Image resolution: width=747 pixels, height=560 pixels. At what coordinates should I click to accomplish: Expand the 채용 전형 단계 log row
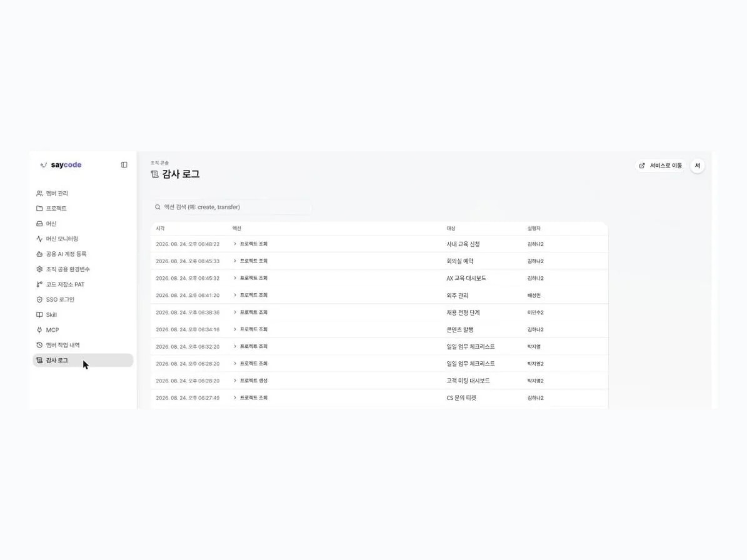pos(235,312)
